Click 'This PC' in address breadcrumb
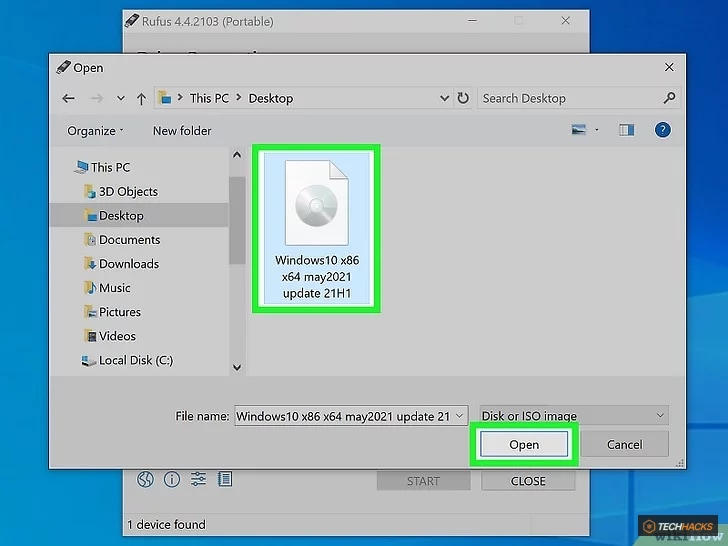This screenshot has width=728, height=546. click(209, 98)
